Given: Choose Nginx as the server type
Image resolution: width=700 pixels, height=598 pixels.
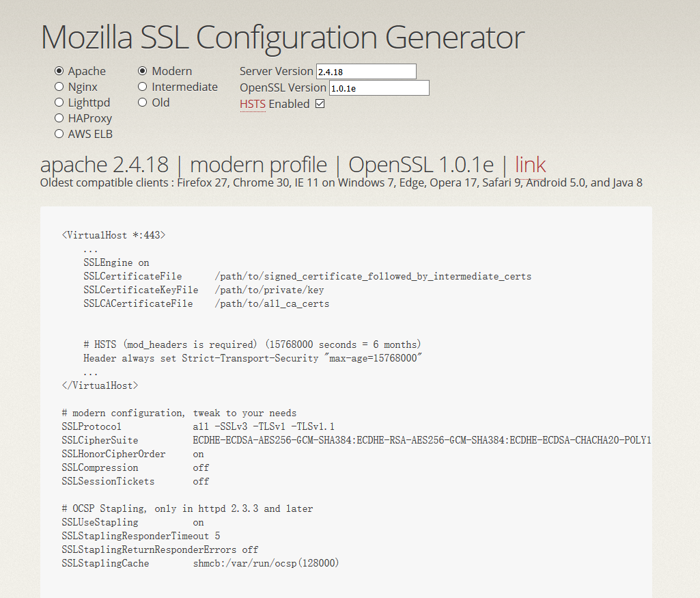Looking at the screenshot, I should click(59, 87).
